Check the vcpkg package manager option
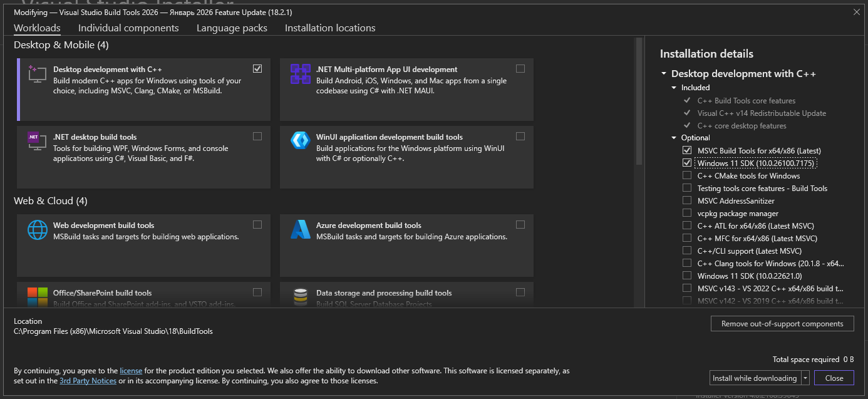 point(686,213)
